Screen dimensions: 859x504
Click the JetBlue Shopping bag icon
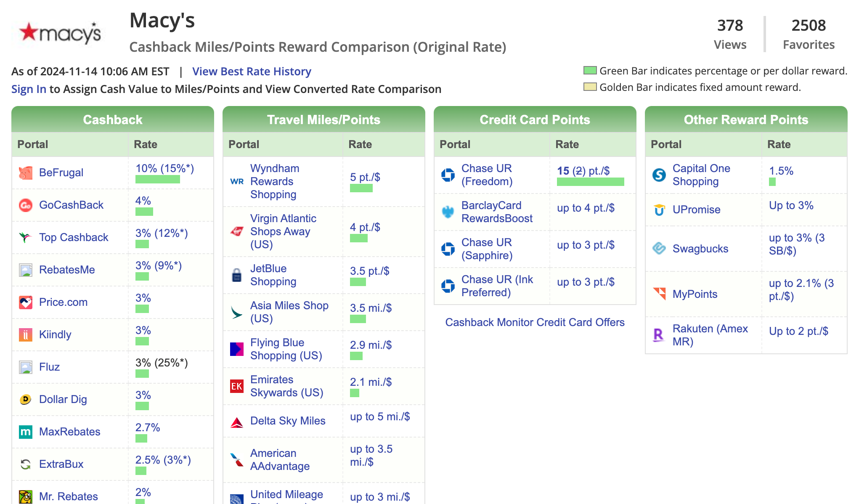tap(237, 275)
